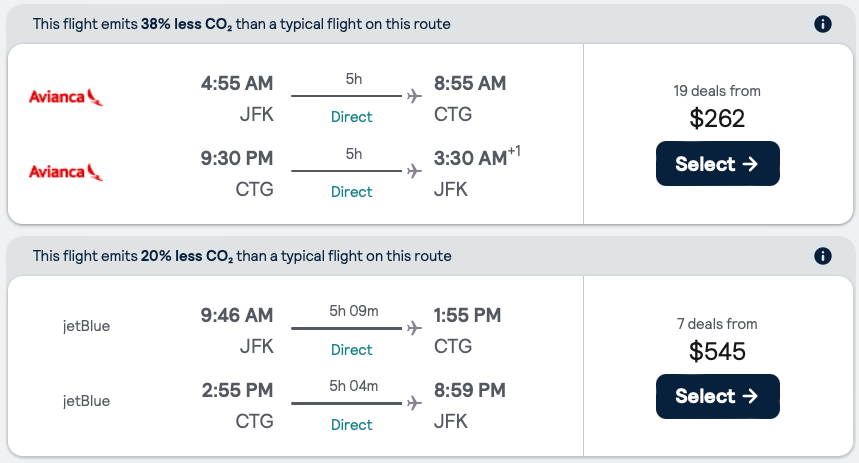Image resolution: width=859 pixels, height=463 pixels.
Task: Click Direct label on 9:46 AM jetBlue flight
Action: coord(351,350)
